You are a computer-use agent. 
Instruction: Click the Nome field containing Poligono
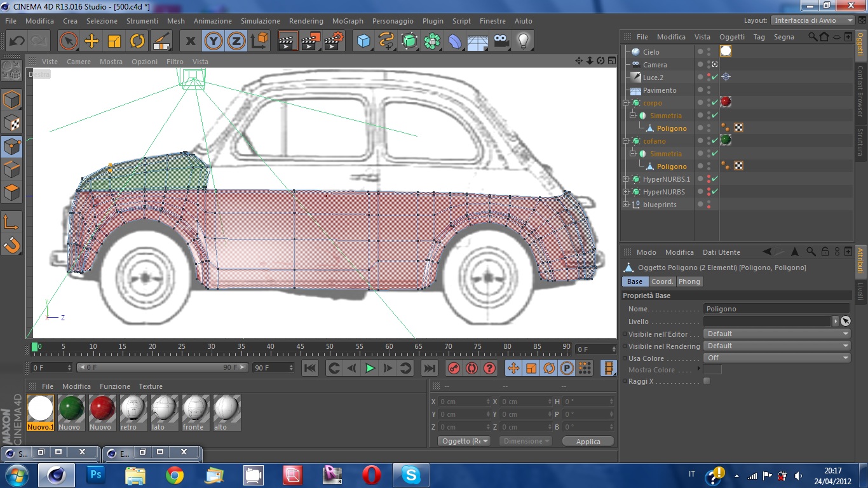pyautogui.click(x=776, y=309)
